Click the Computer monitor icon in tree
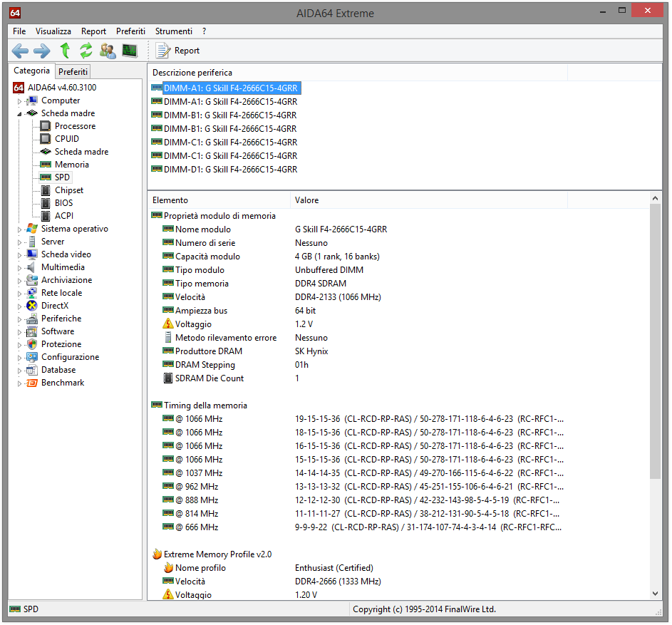 point(32,100)
